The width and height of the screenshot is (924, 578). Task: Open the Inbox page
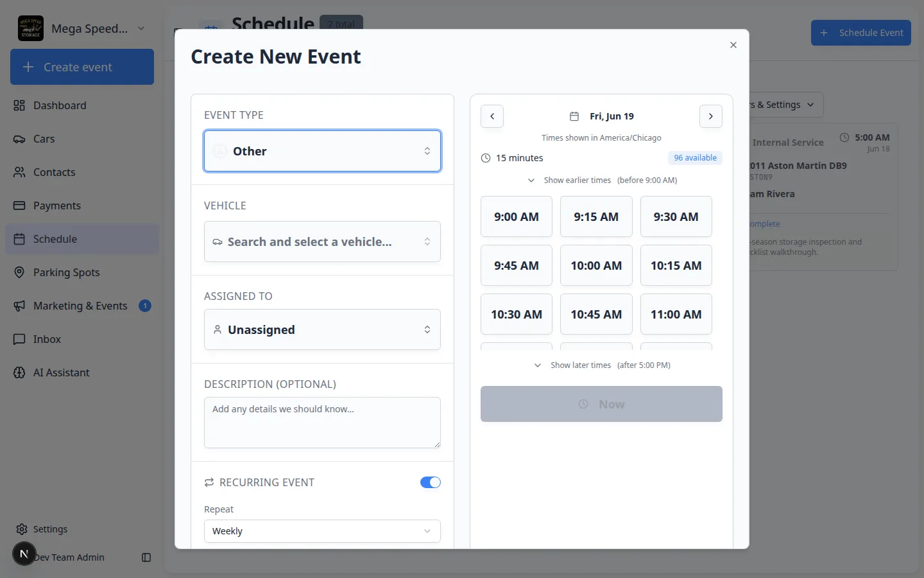coord(82,339)
